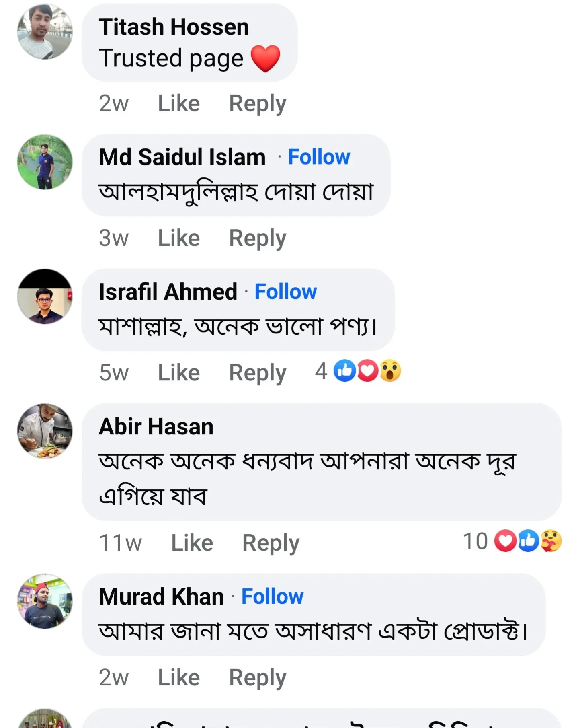576x728 pixels.
Task: Open the 5w timestamp link on Israfil Ahmed's comment
Action: (x=114, y=372)
